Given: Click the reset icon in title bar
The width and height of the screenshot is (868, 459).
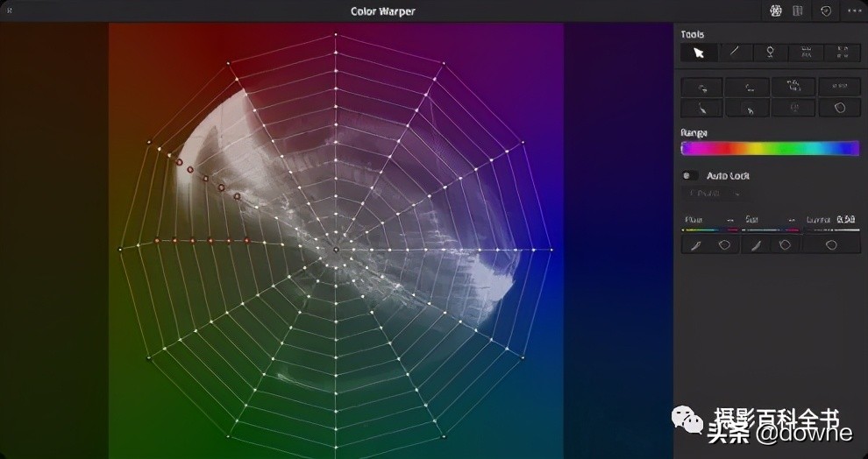Looking at the screenshot, I should coord(826,11).
